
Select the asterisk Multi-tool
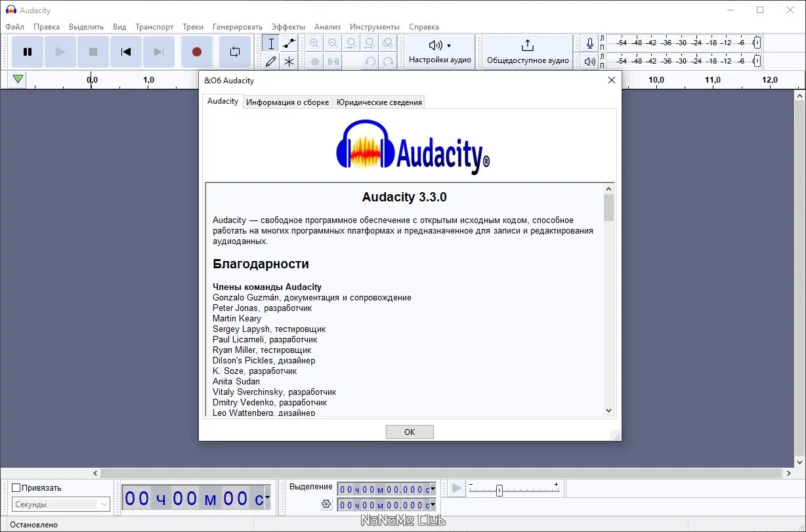coord(289,62)
